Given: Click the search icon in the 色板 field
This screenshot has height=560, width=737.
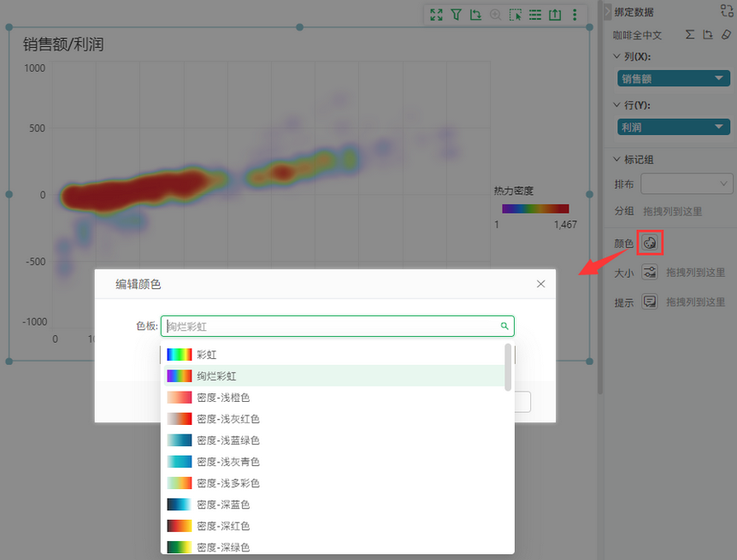Looking at the screenshot, I should tap(504, 326).
